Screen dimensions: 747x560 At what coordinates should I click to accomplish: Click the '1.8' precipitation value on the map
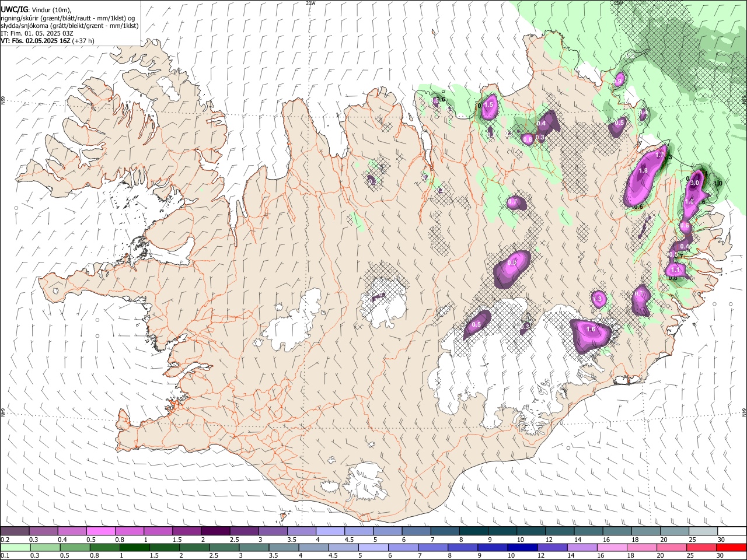pos(643,170)
